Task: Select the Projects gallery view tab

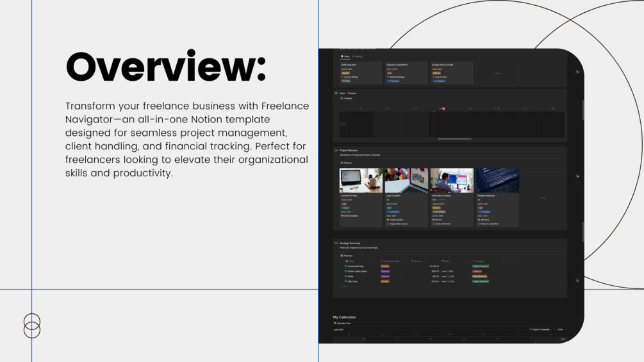Action: [346, 163]
